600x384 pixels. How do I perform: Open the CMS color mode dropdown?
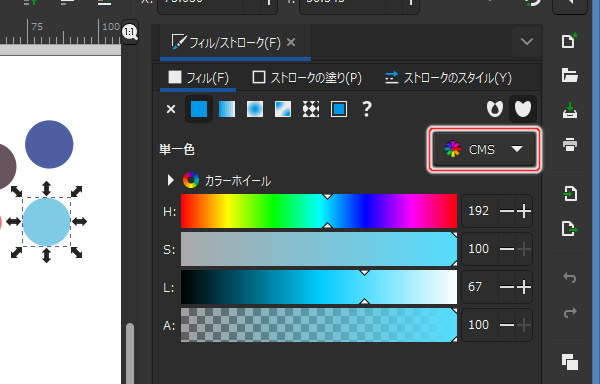484,150
